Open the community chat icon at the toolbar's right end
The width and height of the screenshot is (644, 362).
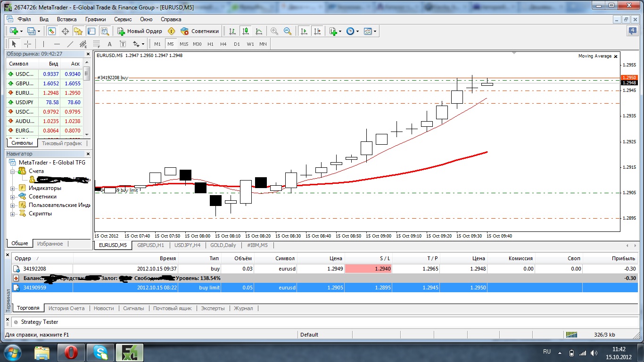[x=633, y=31]
